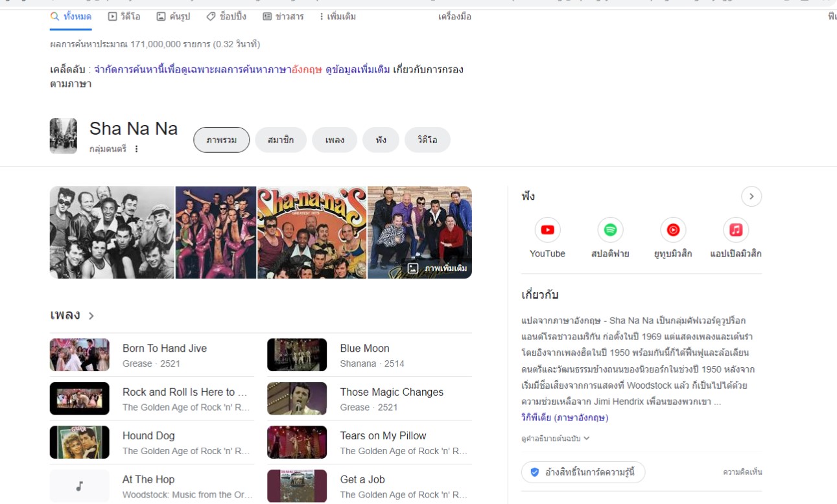Select the ฟัง listen chip
837x504 pixels.
[x=381, y=140]
